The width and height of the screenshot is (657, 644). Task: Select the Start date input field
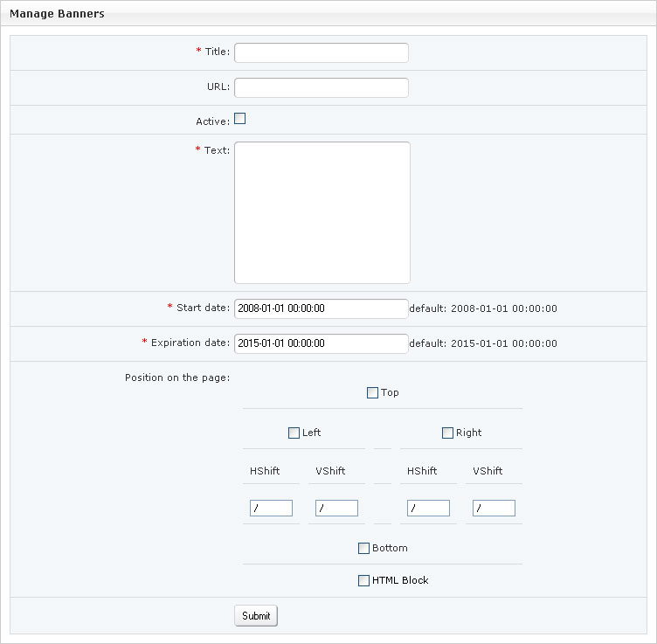click(321, 308)
